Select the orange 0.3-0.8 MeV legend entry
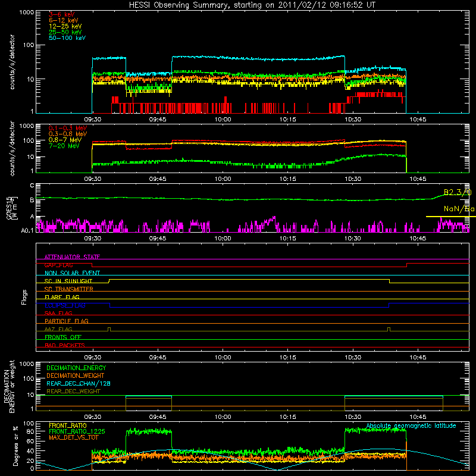The image size is (476, 476). pos(68,134)
